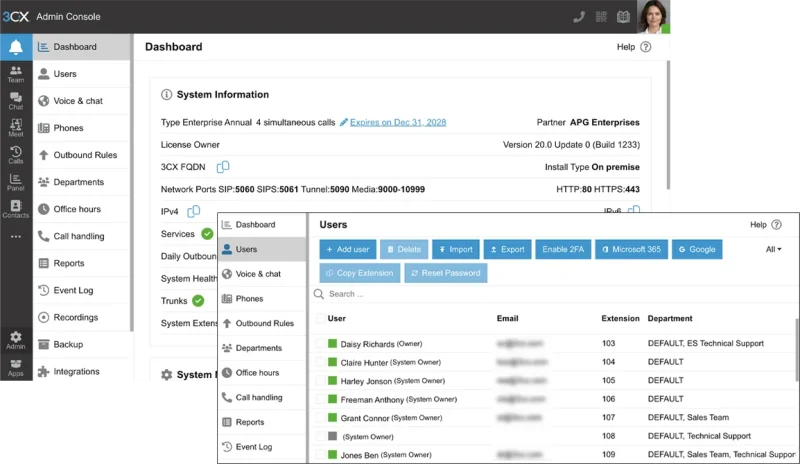Click the Enable 2FA button
This screenshot has height=464, width=800.
[563, 250]
